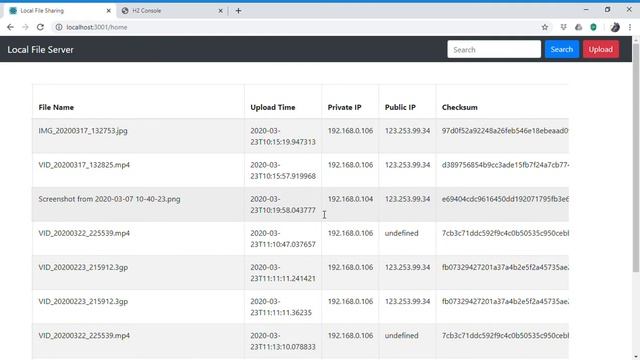Select file VID_20200317_132825.mp4

point(84,165)
